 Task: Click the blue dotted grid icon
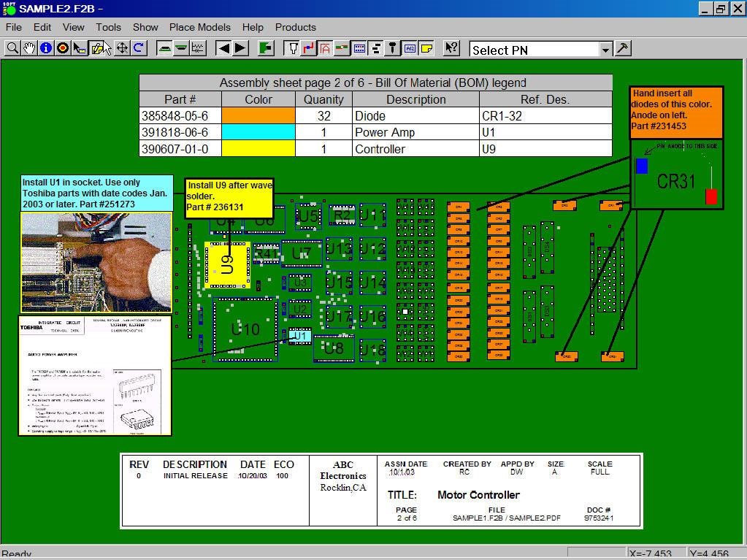click(359, 49)
